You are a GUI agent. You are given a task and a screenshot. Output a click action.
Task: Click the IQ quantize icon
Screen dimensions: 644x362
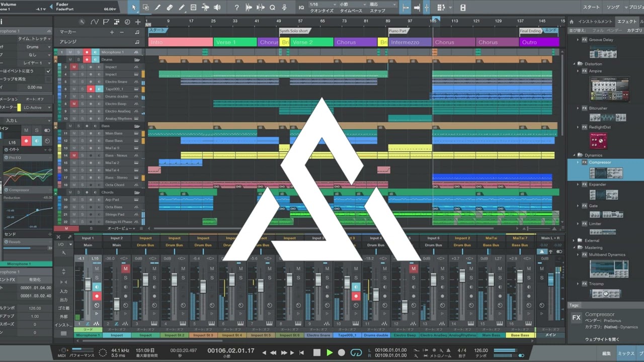[x=301, y=8]
